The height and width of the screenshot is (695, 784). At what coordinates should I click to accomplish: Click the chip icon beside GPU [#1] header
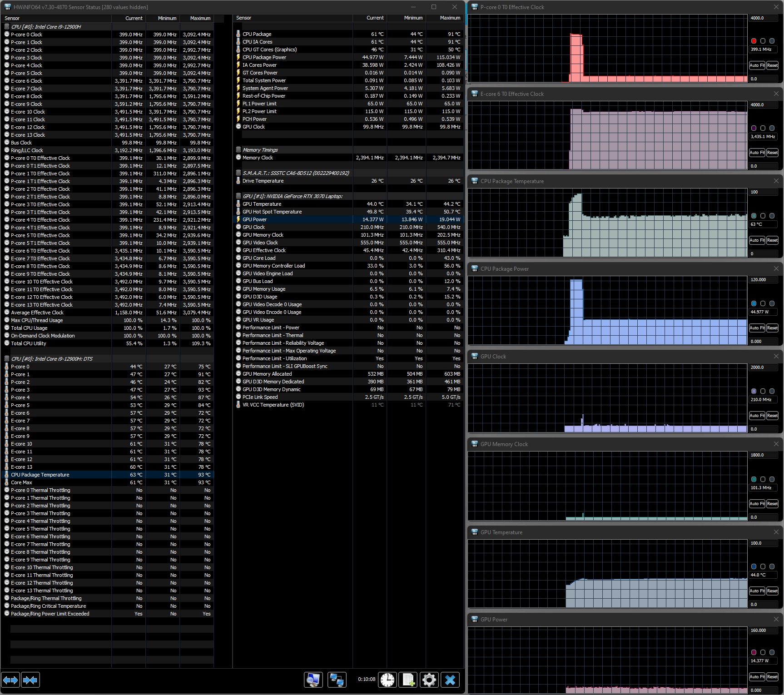pyautogui.click(x=238, y=196)
